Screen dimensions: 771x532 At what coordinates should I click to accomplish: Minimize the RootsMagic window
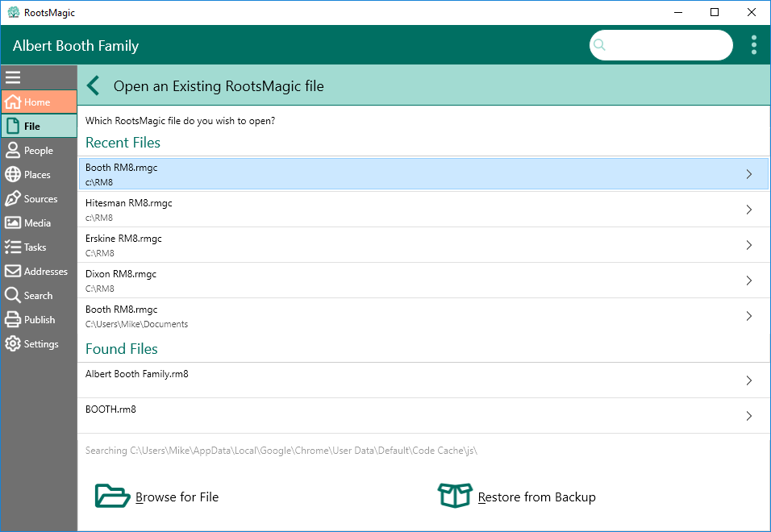tap(678, 12)
